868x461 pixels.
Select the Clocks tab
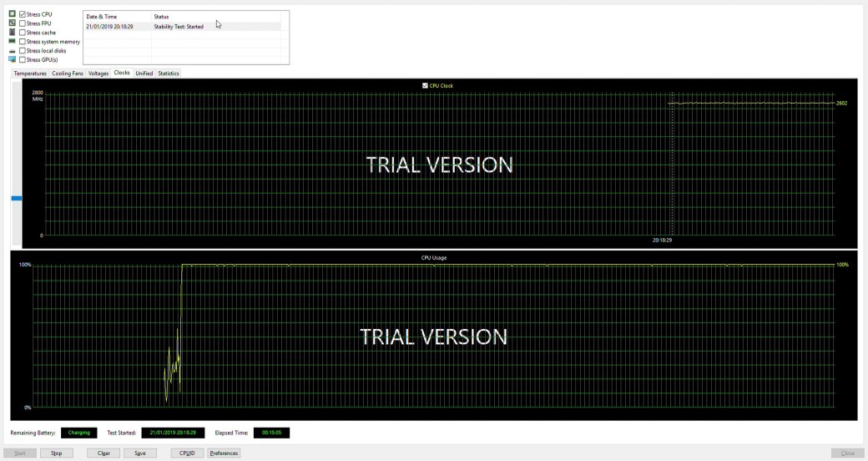(x=122, y=73)
